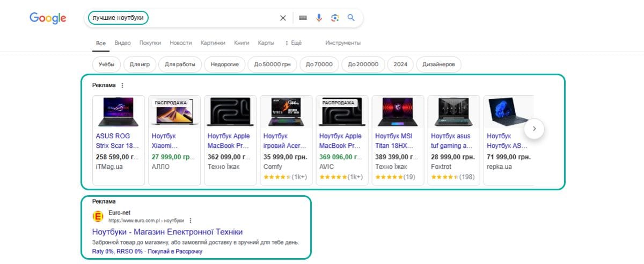Image resolution: width=644 pixels, height=264 pixels.
Task: Open ASUS ROG Strix Scar laptop image
Action: (119, 112)
